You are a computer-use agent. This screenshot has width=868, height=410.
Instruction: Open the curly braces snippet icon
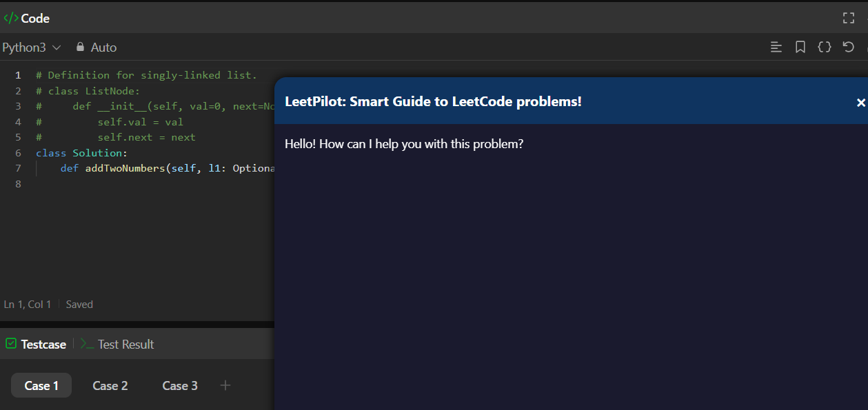coord(824,47)
